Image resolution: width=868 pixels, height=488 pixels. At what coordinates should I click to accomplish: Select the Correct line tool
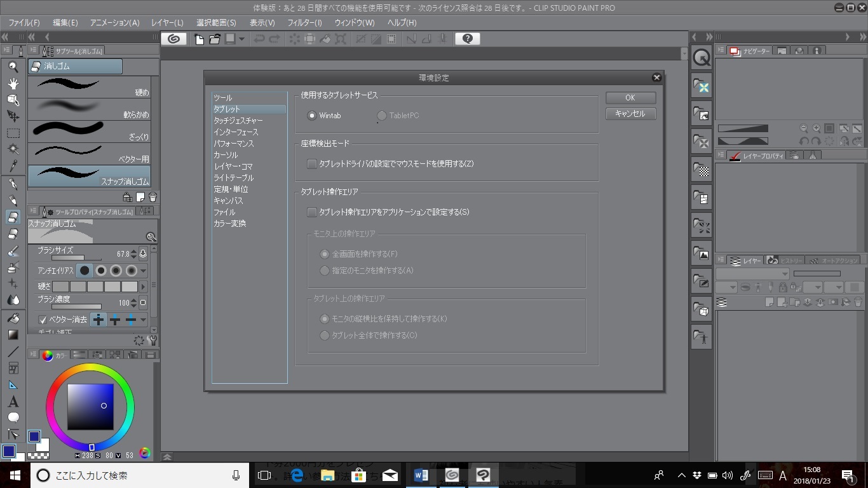coord(13,434)
